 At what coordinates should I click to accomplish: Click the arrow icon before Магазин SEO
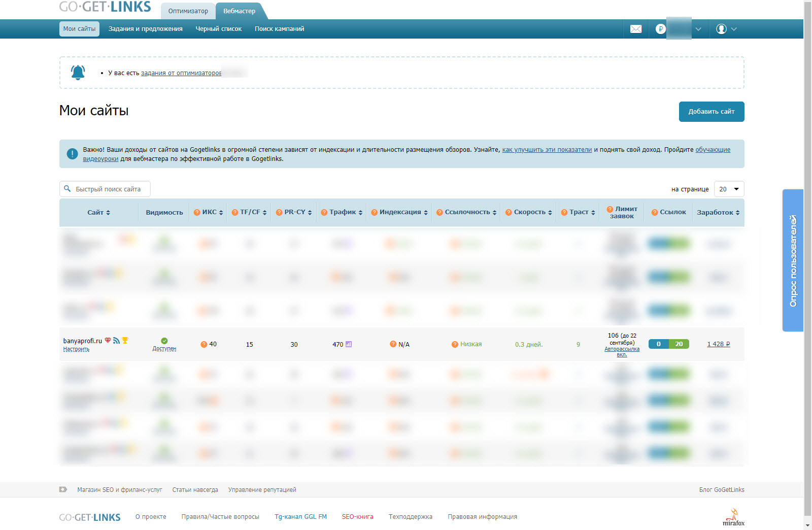tap(63, 489)
